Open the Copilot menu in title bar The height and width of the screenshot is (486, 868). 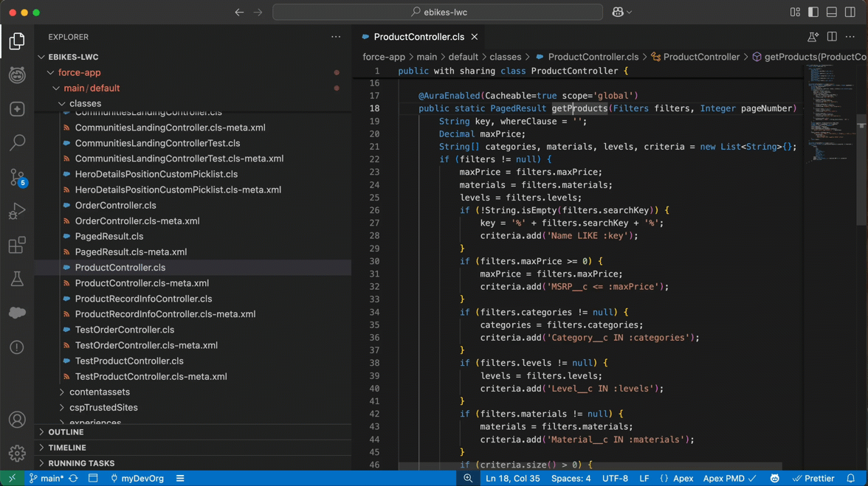coord(621,12)
